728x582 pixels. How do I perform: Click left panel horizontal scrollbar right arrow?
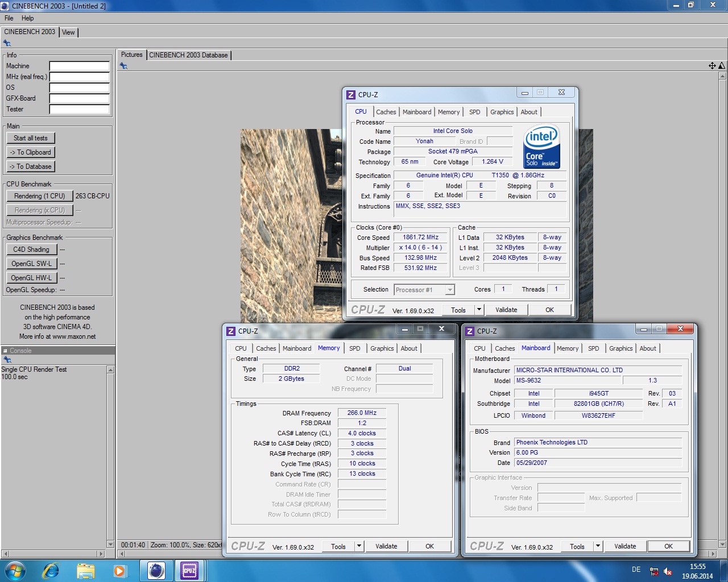[101, 554]
